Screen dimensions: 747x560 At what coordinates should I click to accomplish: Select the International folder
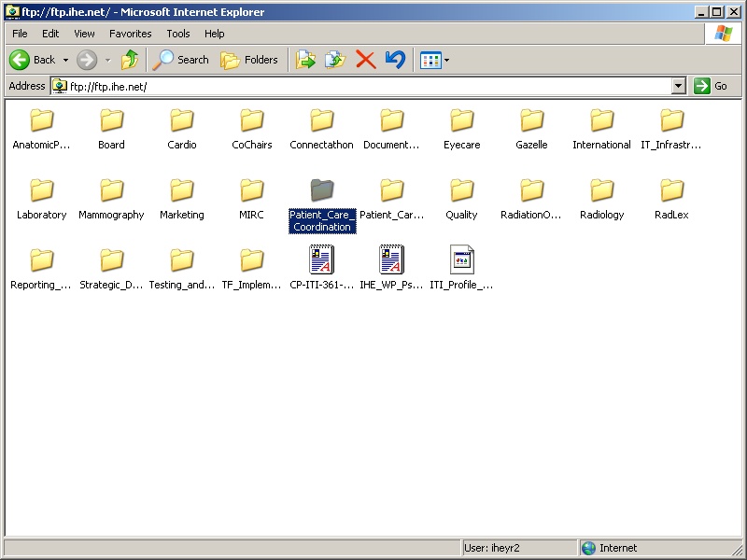[601, 130]
